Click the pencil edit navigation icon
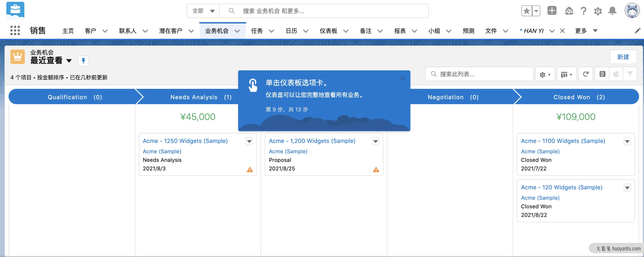 point(637,31)
